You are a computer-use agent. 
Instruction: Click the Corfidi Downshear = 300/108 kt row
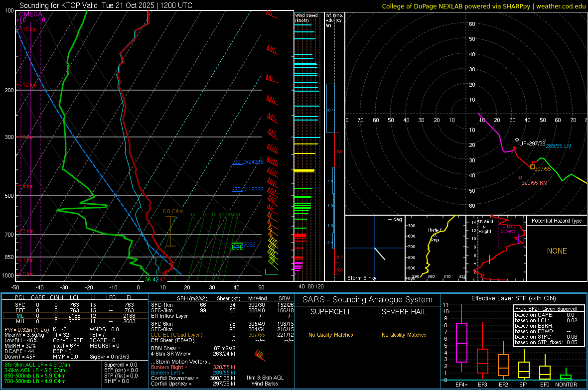point(193,379)
